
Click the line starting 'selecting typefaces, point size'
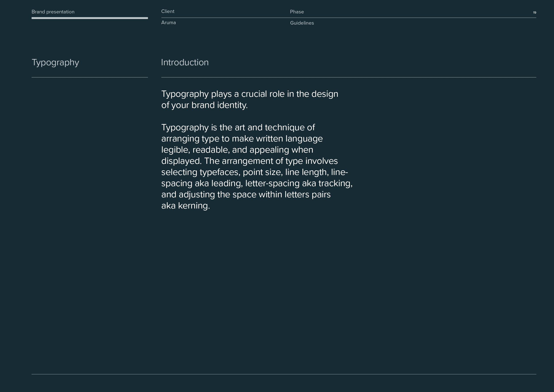point(255,172)
